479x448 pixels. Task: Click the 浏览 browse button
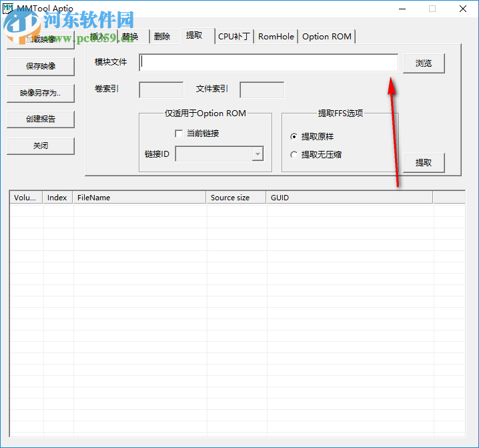424,63
